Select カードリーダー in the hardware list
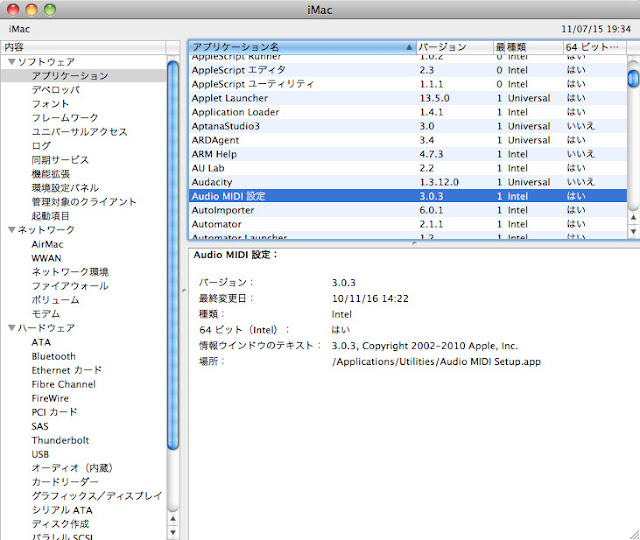The image size is (640, 540). click(65, 482)
